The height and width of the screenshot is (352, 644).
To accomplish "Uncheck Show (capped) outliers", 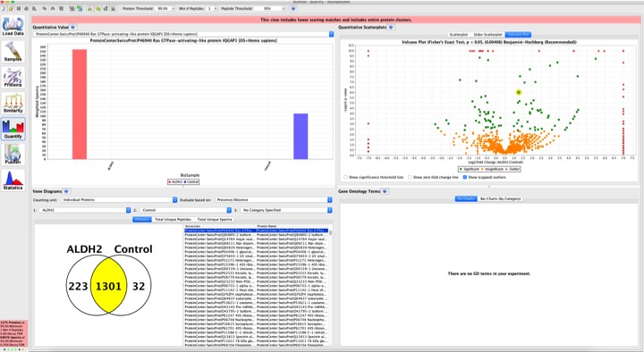I will click(465, 177).
